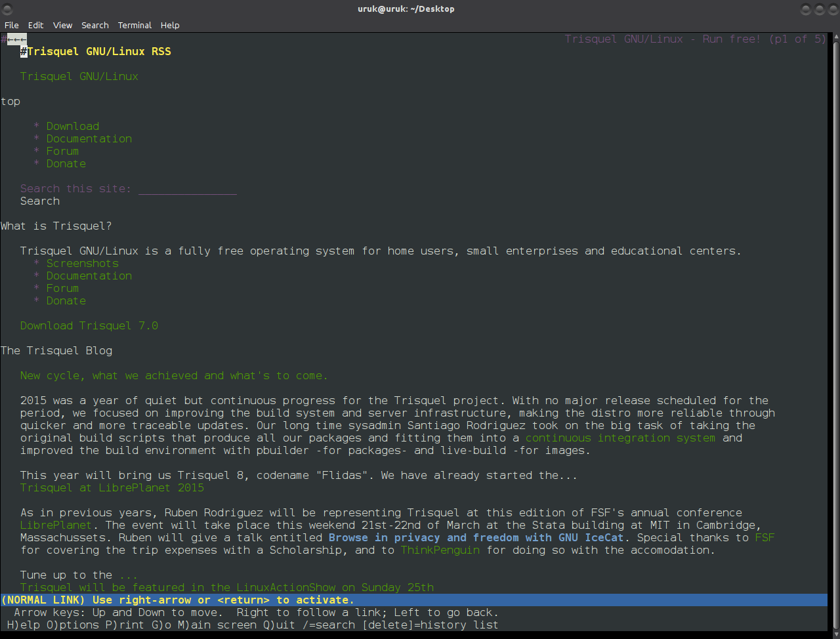The height and width of the screenshot is (639, 840).
Task: Click the G)o command in bottom bar
Action: pos(161,625)
